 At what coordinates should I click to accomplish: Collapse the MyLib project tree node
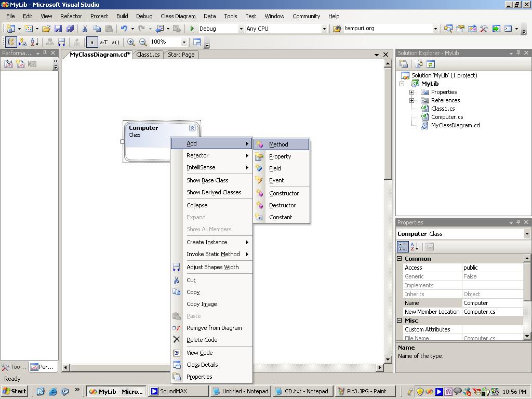(402, 84)
